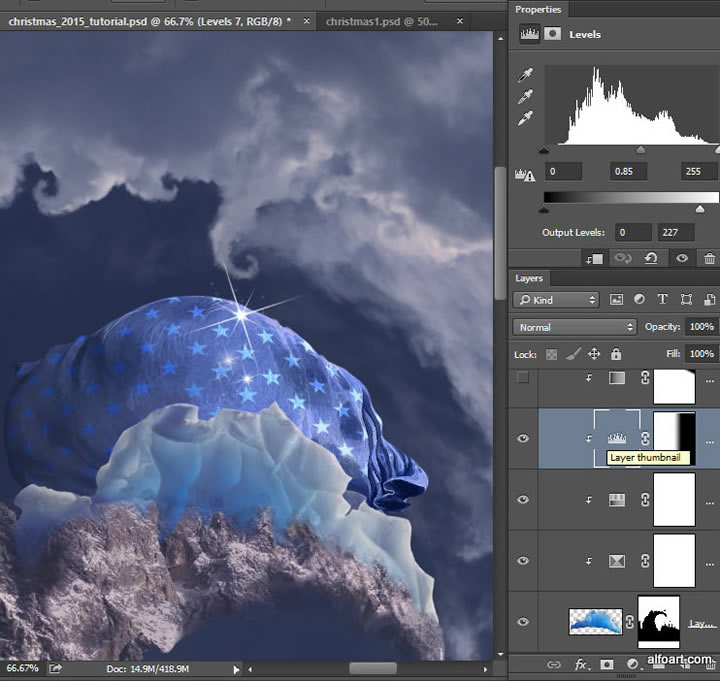720x681 pixels.
Task: Click the lock position icon in Layers
Action: click(594, 354)
